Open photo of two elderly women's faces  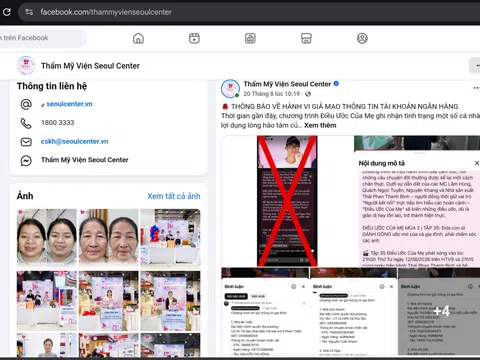[x=108, y=239]
